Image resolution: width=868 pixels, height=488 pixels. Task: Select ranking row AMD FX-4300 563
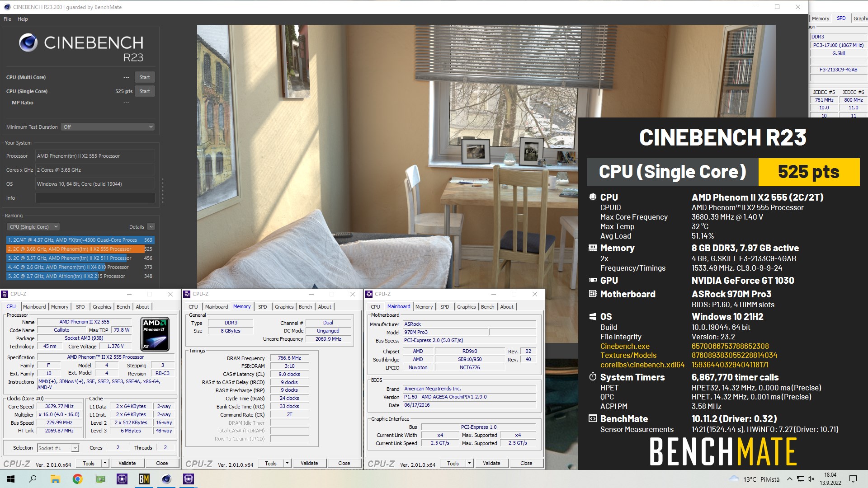[x=80, y=240]
